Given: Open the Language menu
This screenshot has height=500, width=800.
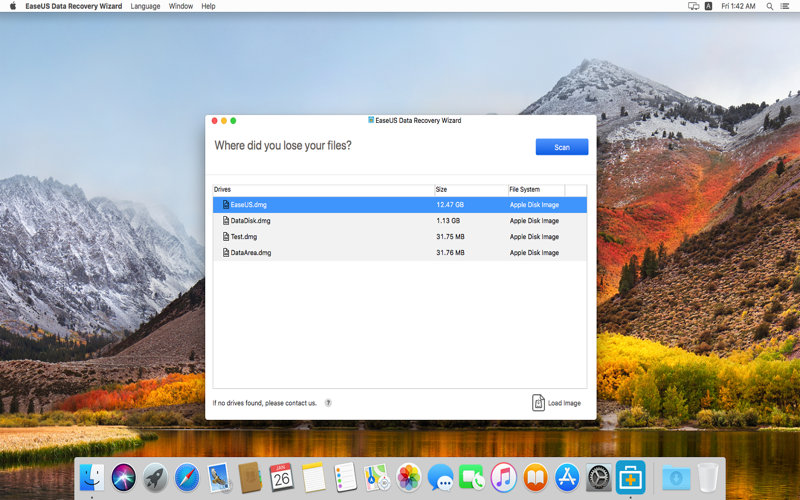Looking at the screenshot, I should tap(145, 6).
